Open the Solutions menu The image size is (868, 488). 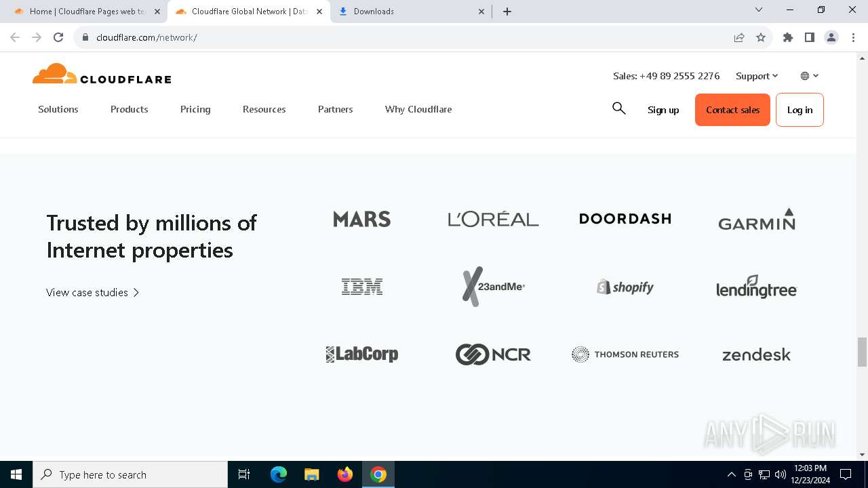coord(58,109)
